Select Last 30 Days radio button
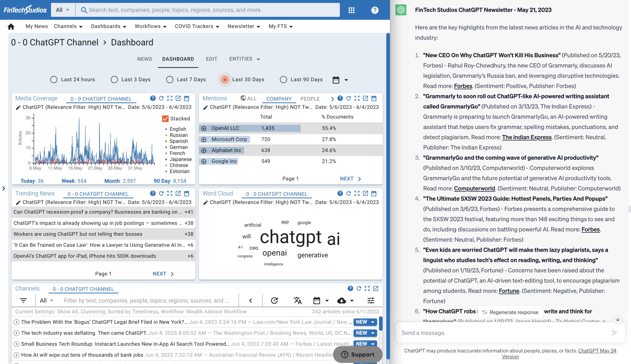Viewport: 631px width, 364px height. coord(225,80)
